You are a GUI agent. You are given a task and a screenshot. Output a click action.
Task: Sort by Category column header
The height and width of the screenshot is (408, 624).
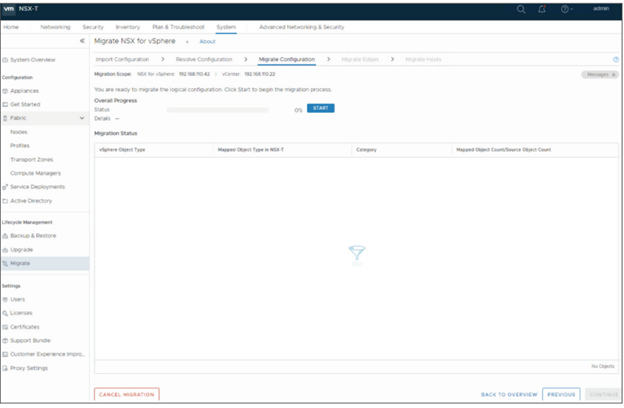[x=366, y=150]
